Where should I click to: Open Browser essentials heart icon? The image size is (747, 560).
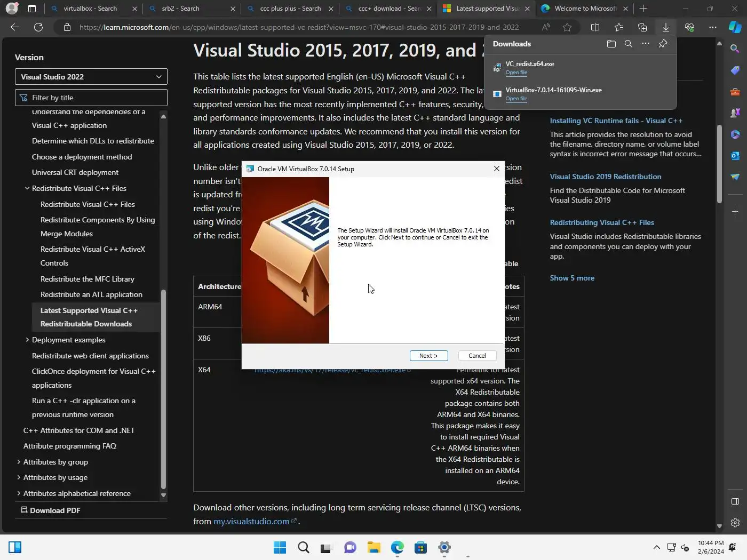click(x=689, y=27)
